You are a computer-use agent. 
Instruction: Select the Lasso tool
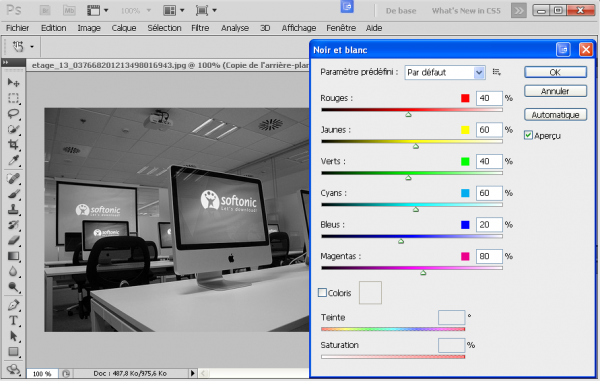point(13,114)
